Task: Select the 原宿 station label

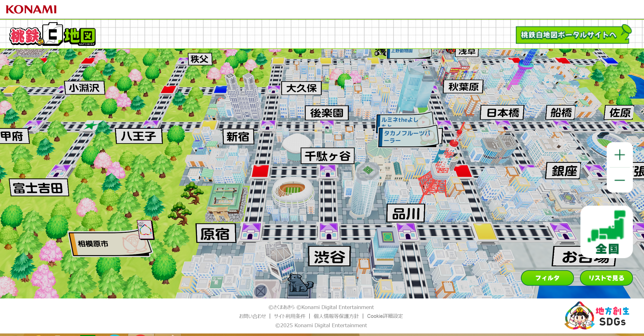Action: click(x=216, y=233)
